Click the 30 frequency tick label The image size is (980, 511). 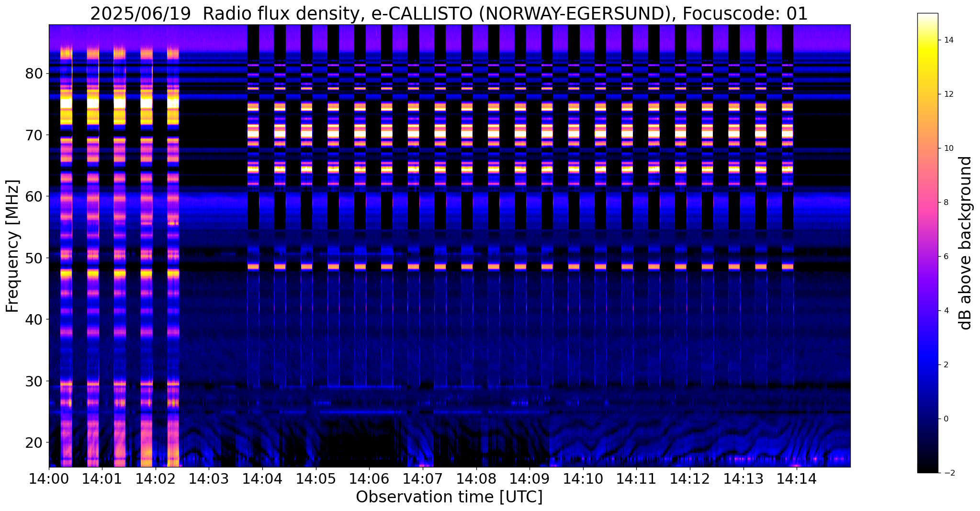(x=35, y=381)
